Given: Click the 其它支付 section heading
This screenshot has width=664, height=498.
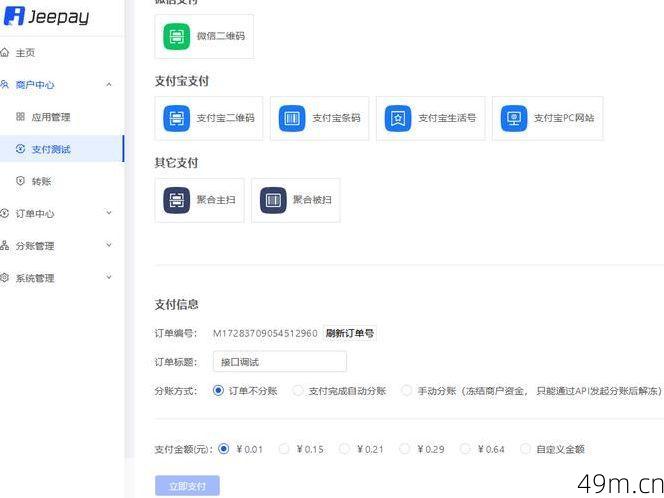Looking at the screenshot, I should tap(177, 163).
